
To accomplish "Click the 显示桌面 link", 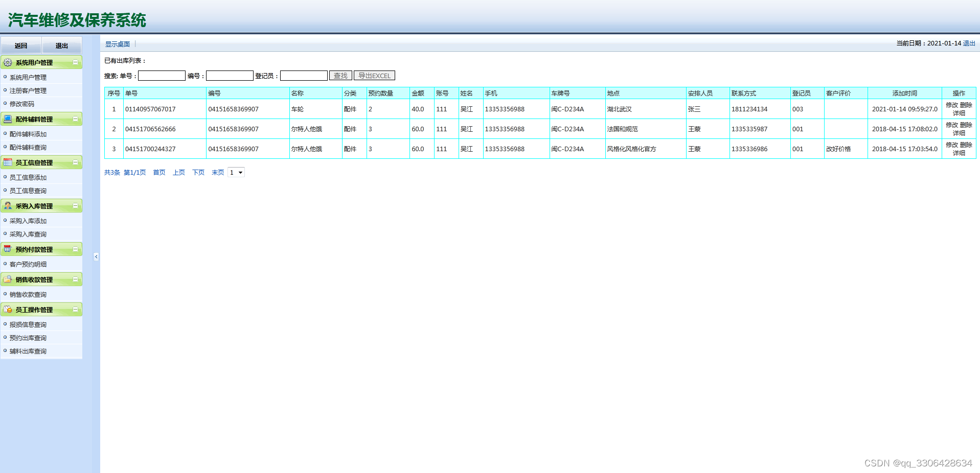I will tap(118, 44).
